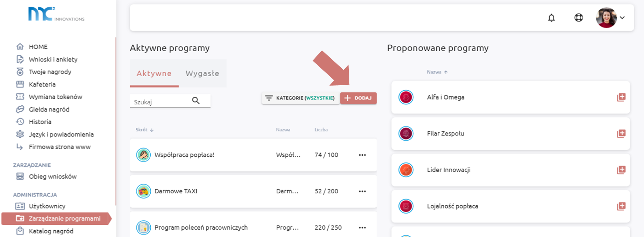
Task: Expand the user profile dropdown arrow
Action: point(622,18)
